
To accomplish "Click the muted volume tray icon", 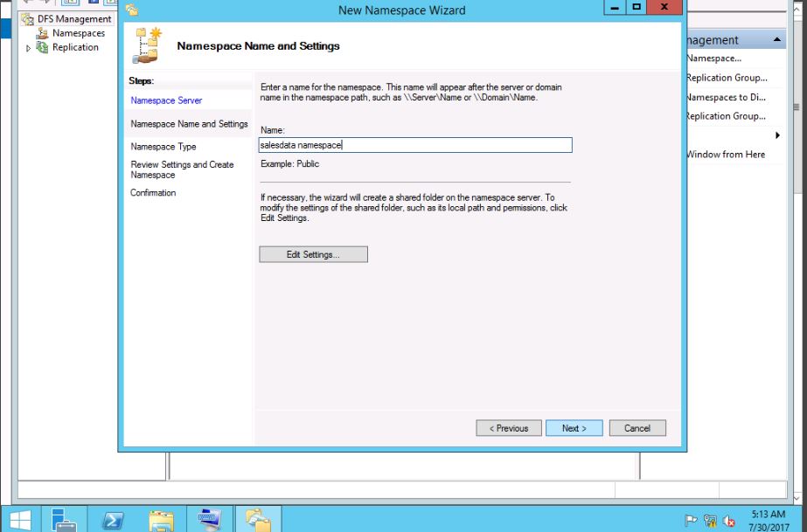I will point(729,520).
